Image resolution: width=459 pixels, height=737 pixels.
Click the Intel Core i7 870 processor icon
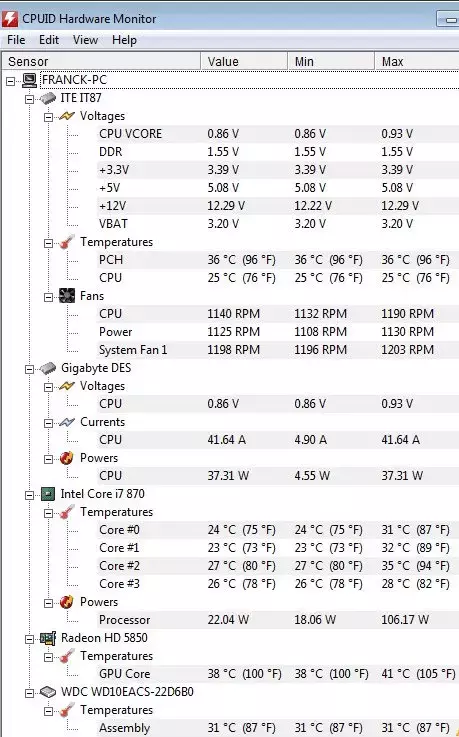[48, 494]
